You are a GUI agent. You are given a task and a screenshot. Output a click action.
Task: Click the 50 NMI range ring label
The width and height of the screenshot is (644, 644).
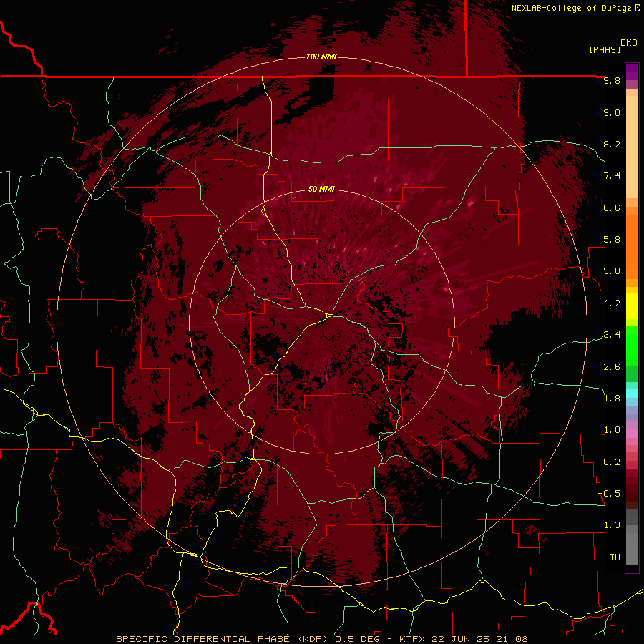(321, 190)
